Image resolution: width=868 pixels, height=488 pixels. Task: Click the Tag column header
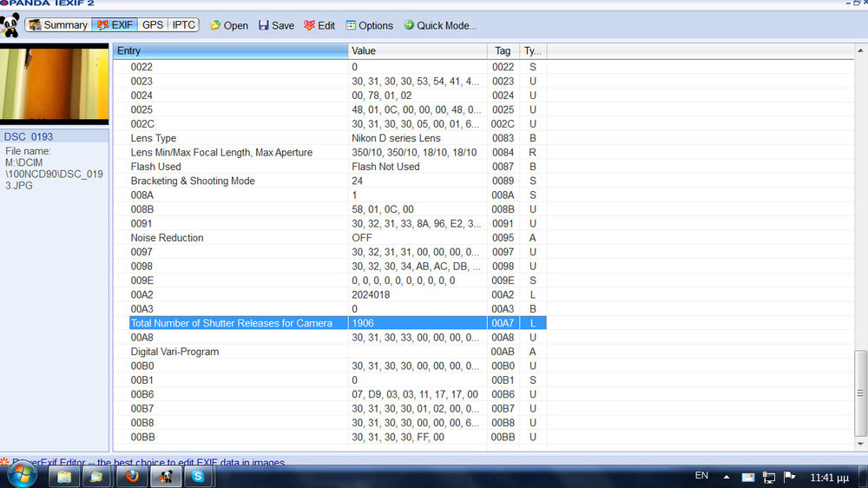point(503,51)
